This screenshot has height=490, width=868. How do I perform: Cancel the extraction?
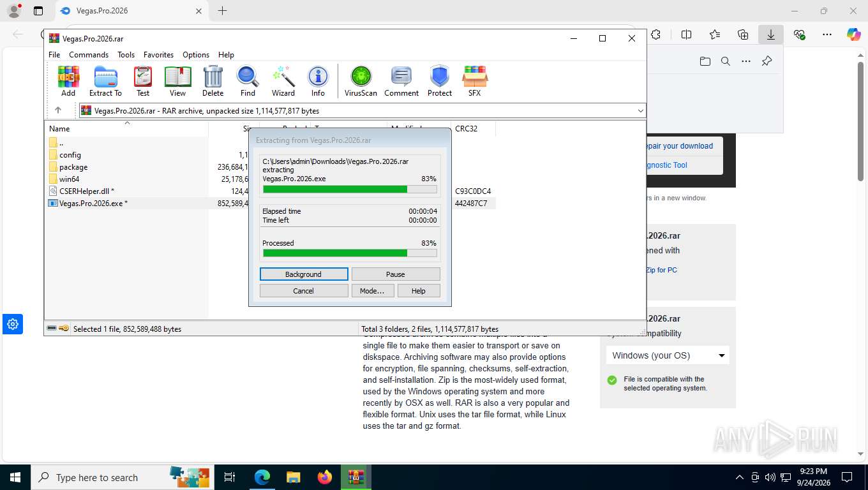click(x=304, y=291)
